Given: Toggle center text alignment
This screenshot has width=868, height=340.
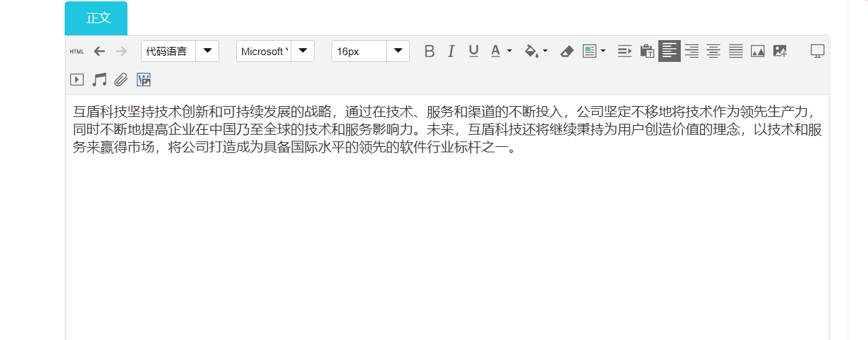Looking at the screenshot, I should (713, 51).
